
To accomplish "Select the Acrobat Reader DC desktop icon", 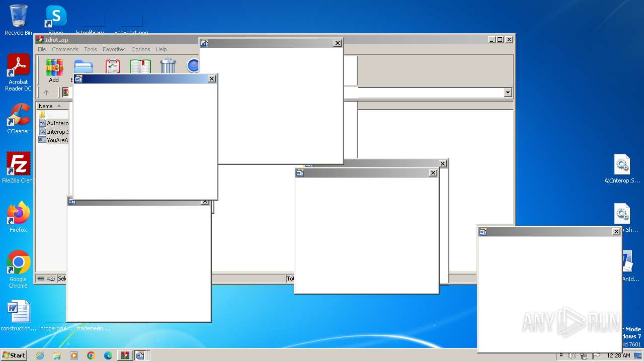I will tap(18, 73).
